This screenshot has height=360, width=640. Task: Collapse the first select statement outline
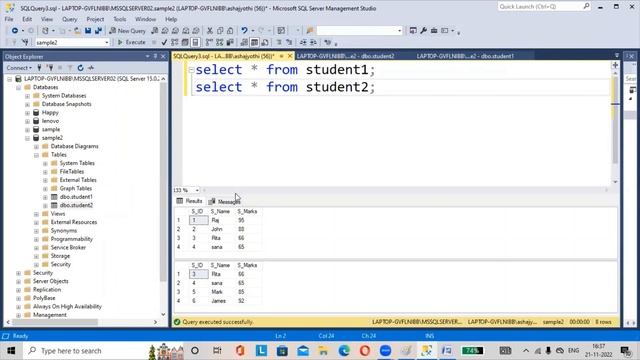point(191,70)
